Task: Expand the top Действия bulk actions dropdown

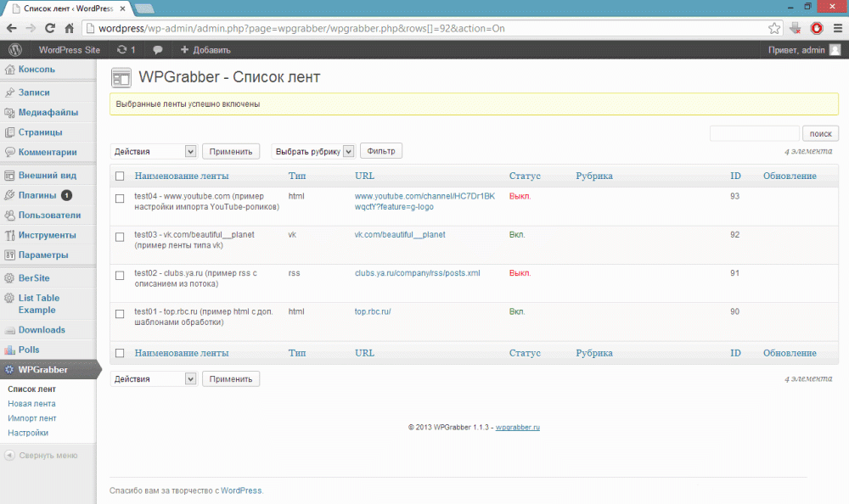Action: click(x=154, y=151)
